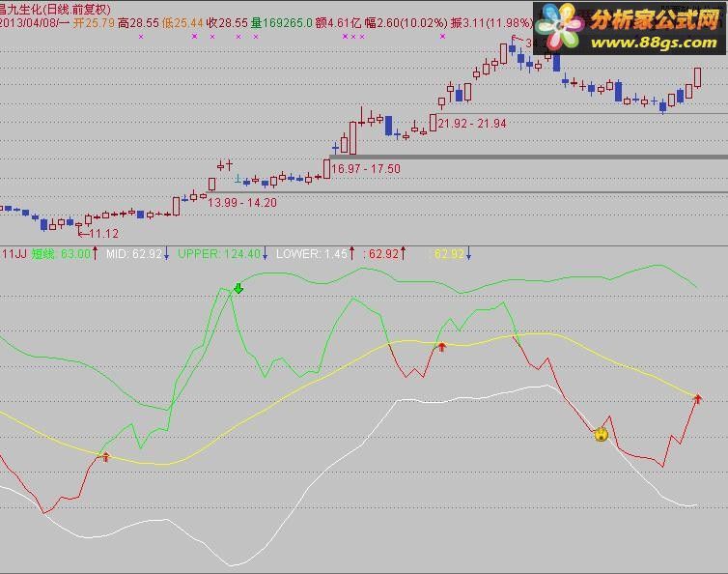Click red up-arrow signal at the 11.12 low

coord(106,456)
